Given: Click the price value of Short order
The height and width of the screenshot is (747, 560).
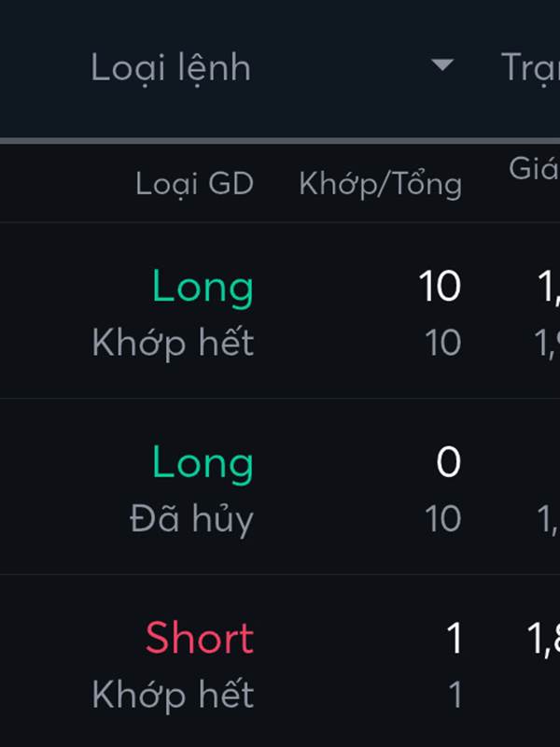Looking at the screenshot, I should tap(545, 641).
